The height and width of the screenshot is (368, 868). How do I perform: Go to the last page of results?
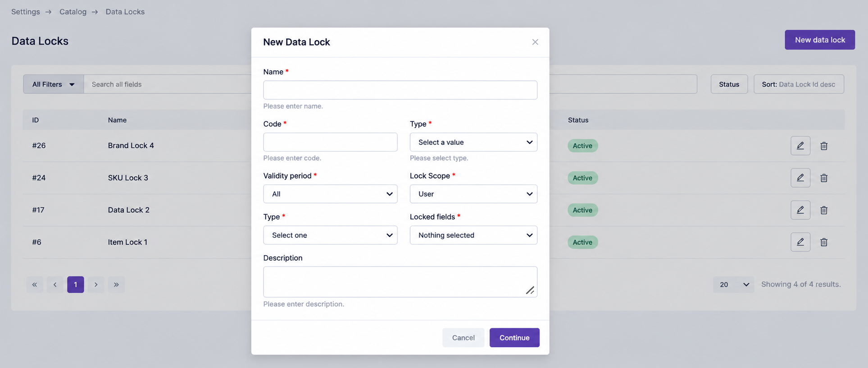116,285
